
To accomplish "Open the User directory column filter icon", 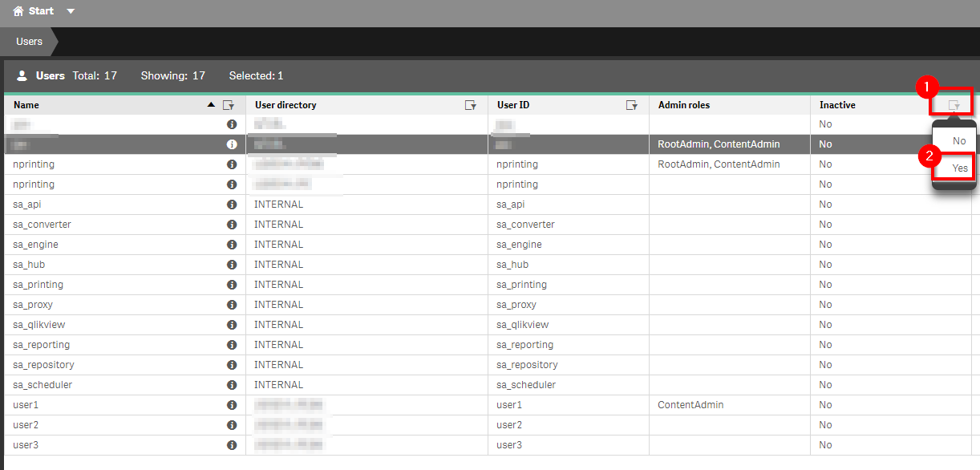I will [x=472, y=104].
